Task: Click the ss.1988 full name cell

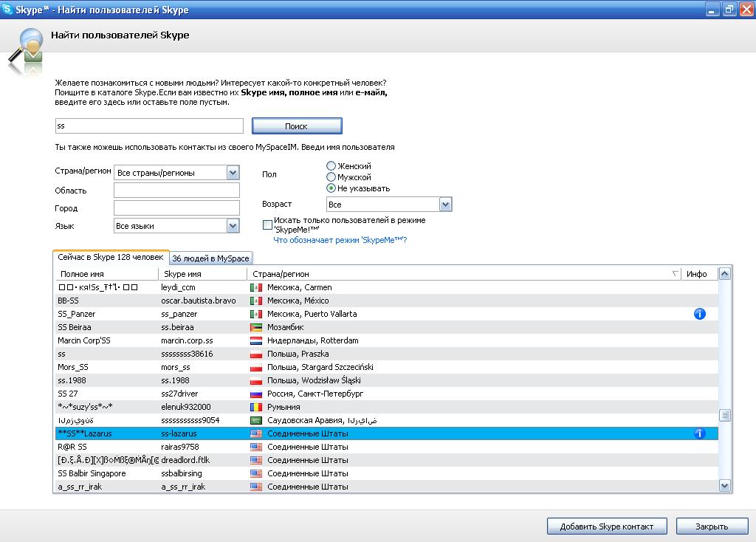Action: pyautogui.click(x=72, y=380)
